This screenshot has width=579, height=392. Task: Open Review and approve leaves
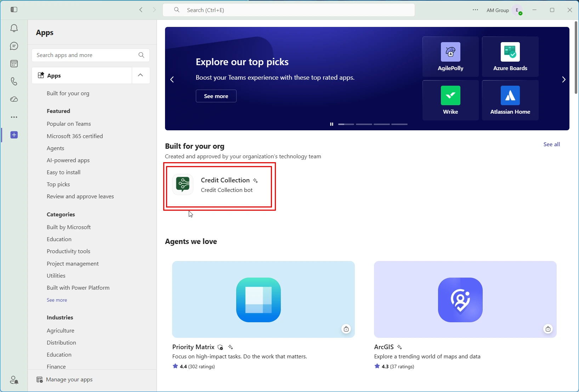pyautogui.click(x=80, y=197)
